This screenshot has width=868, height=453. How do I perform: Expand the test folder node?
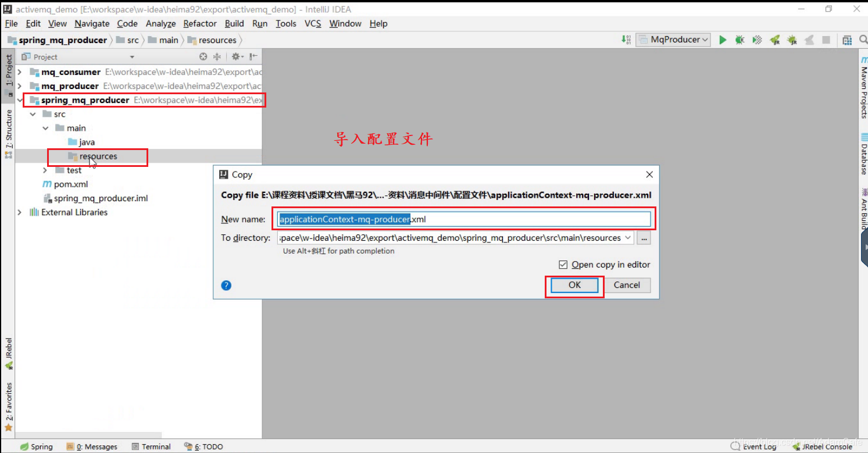(x=45, y=170)
